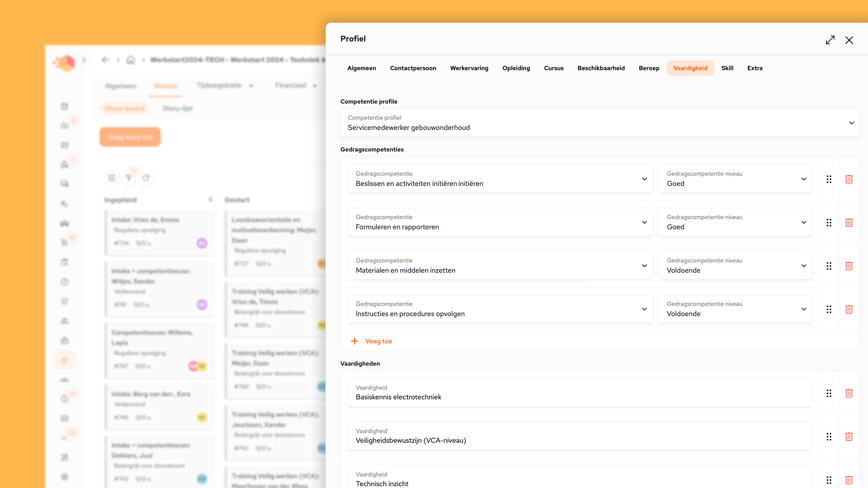
Task: Remove the Materialen en middelen inzetten row
Action: [x=849, y=266]
